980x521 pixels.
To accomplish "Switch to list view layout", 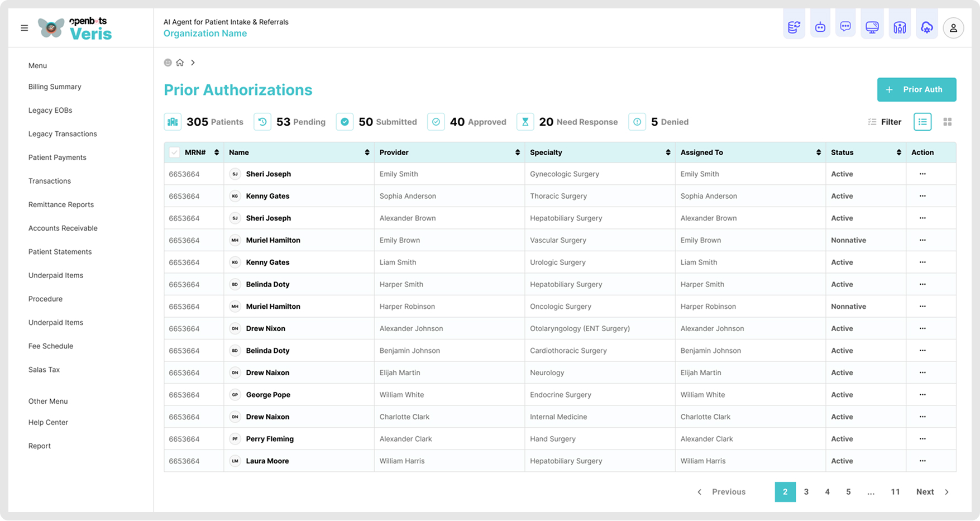I will (922, 122).
